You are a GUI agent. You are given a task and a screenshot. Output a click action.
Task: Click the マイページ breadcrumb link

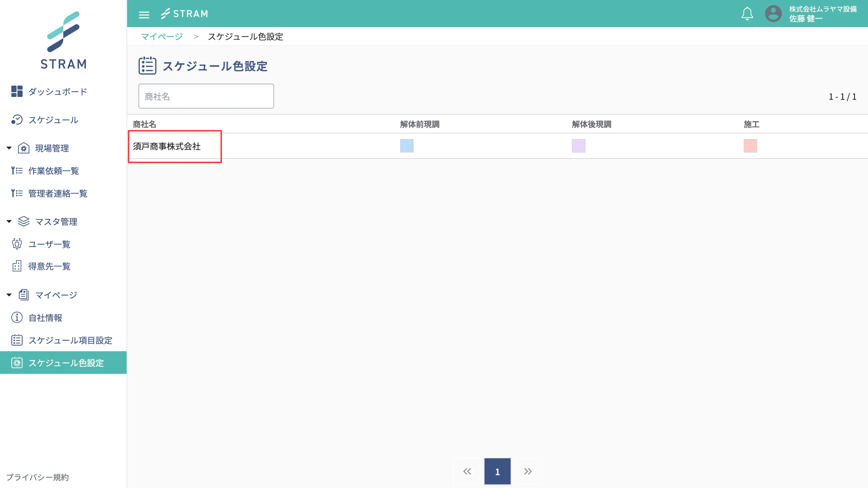click(161, 37)
